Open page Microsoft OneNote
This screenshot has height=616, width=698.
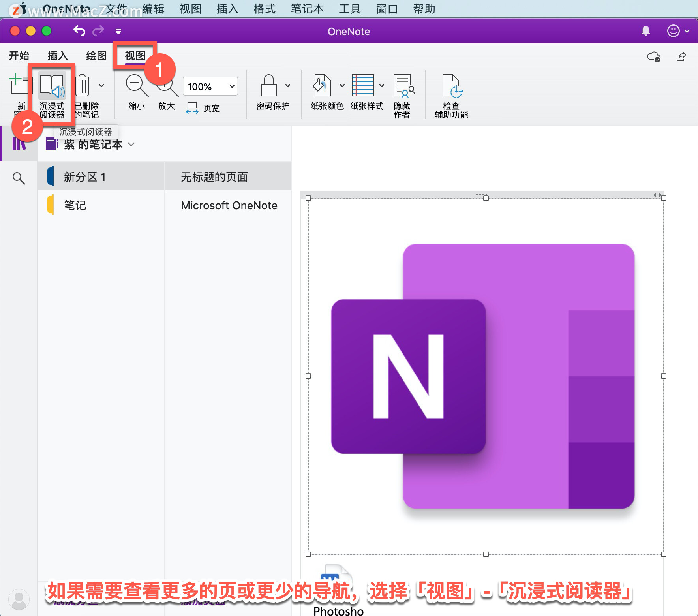click(228, 205)
